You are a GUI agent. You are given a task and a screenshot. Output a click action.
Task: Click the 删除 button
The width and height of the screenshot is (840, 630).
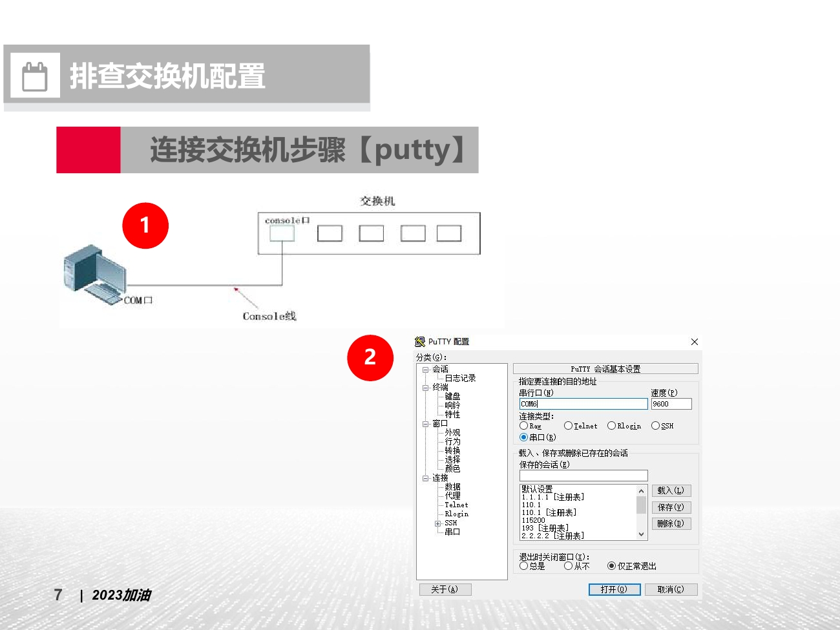(671, 523)
